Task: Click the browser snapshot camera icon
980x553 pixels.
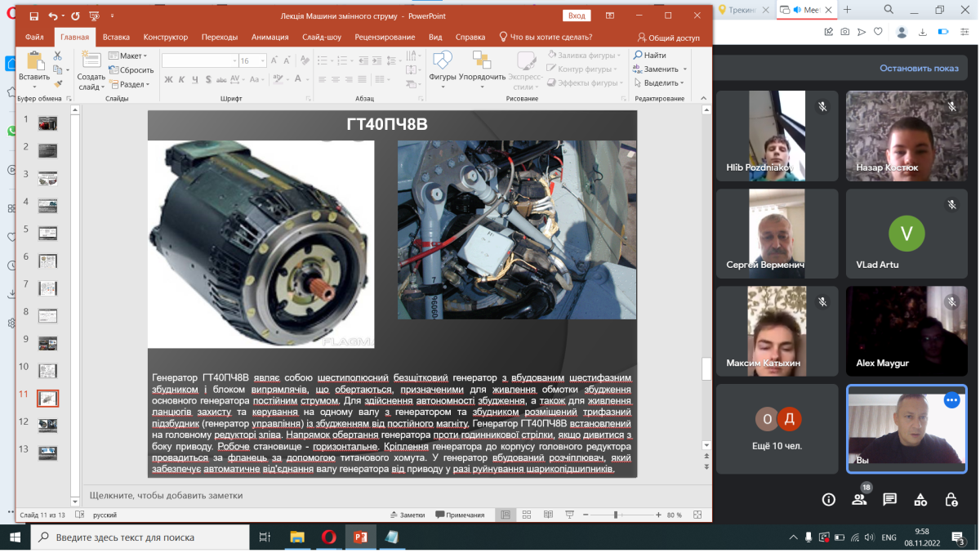Action: point(844,32)
